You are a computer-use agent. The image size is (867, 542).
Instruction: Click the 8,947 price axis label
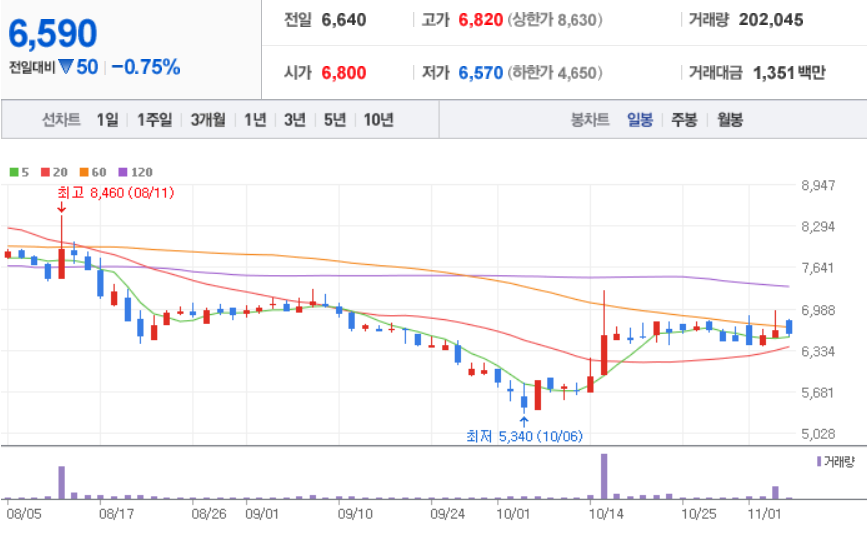pos(818,185)
